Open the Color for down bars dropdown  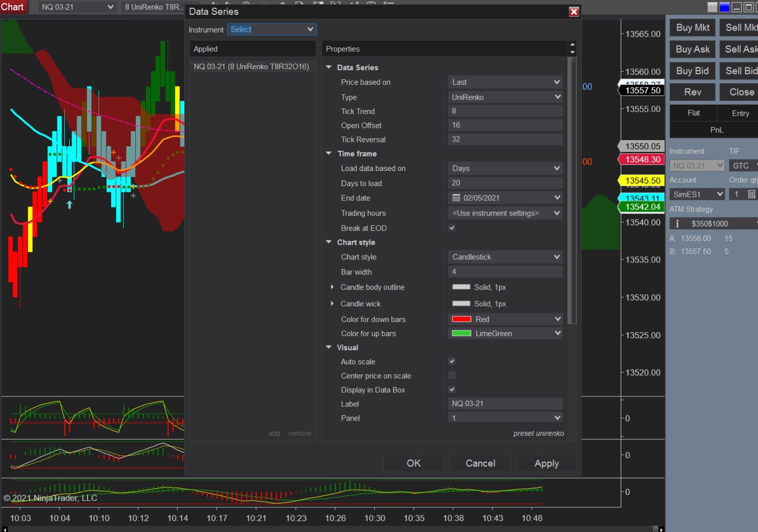click(505, 319)
